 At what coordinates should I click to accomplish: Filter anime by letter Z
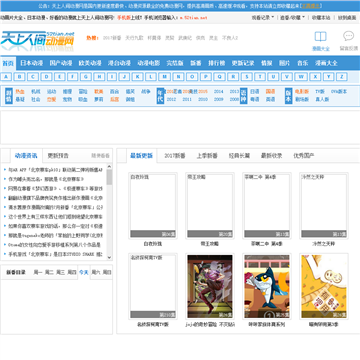pyautogui.click(x=342, y=77)
